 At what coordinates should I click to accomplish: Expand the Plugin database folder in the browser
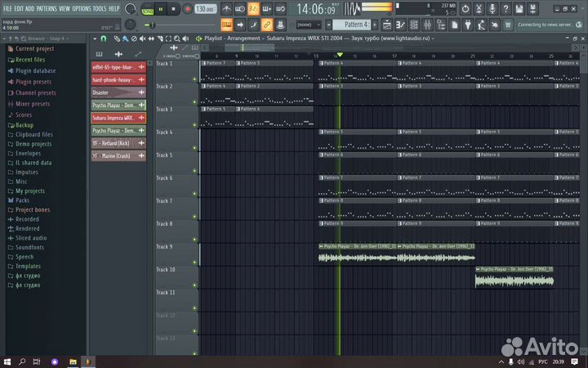[x=35, y=70]
